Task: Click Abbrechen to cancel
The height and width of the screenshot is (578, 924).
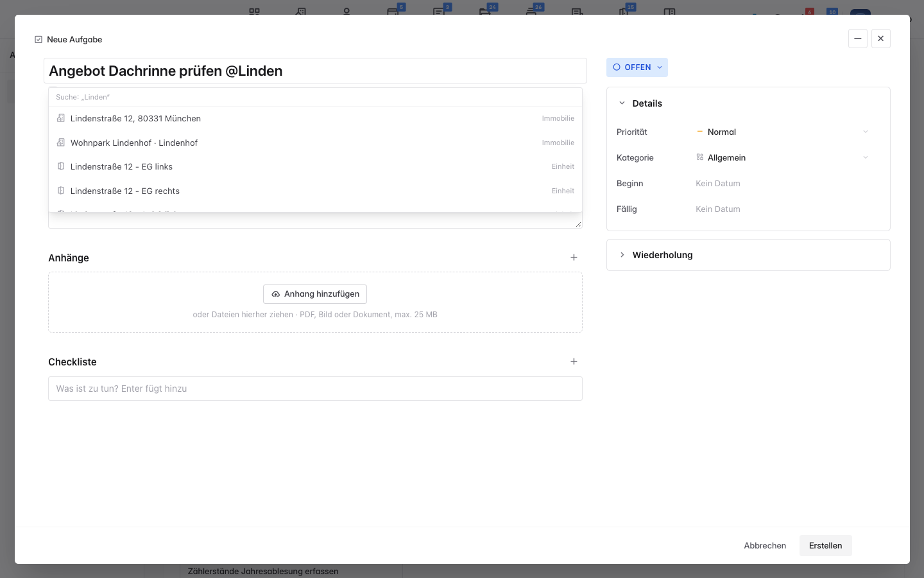Action: (x=765, y=546)
